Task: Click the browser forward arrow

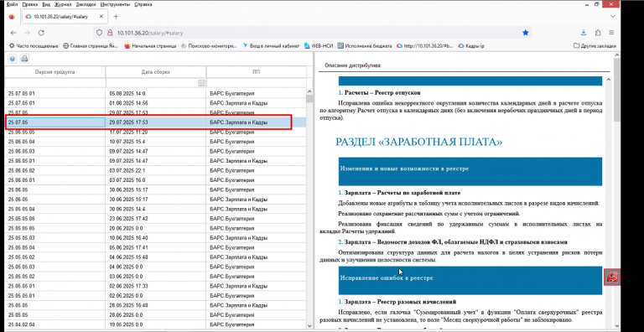Action: click(27, 33)
